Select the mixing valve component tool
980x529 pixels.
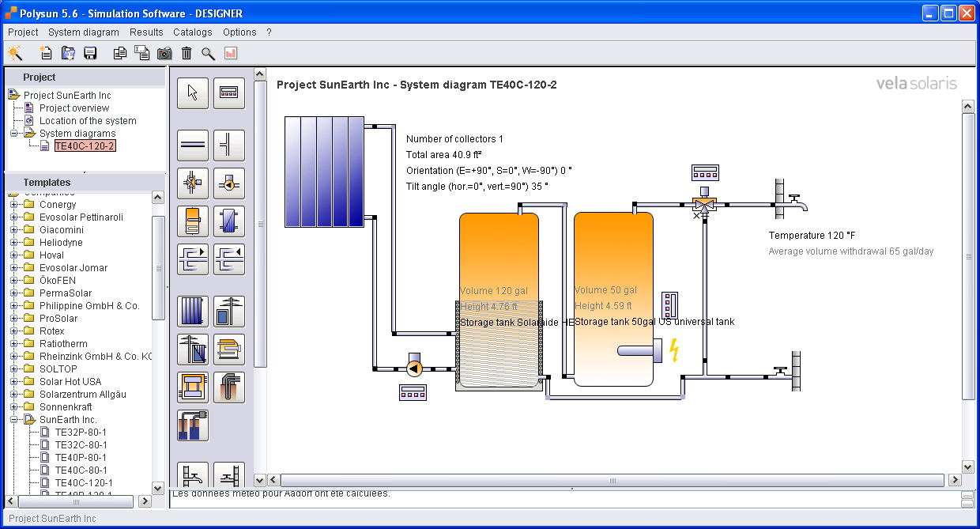(x=193, y=183)
